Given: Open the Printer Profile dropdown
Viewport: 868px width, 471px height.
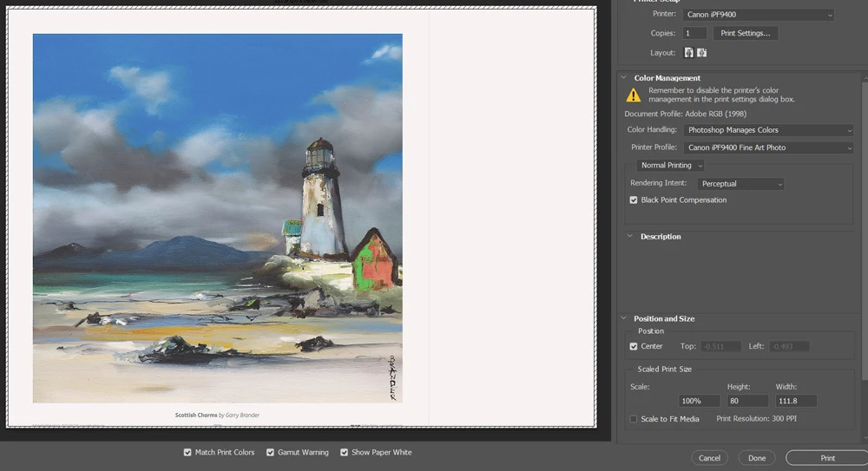Looking at the screenshot, I should pyautogui.click(x=768, y=147).
